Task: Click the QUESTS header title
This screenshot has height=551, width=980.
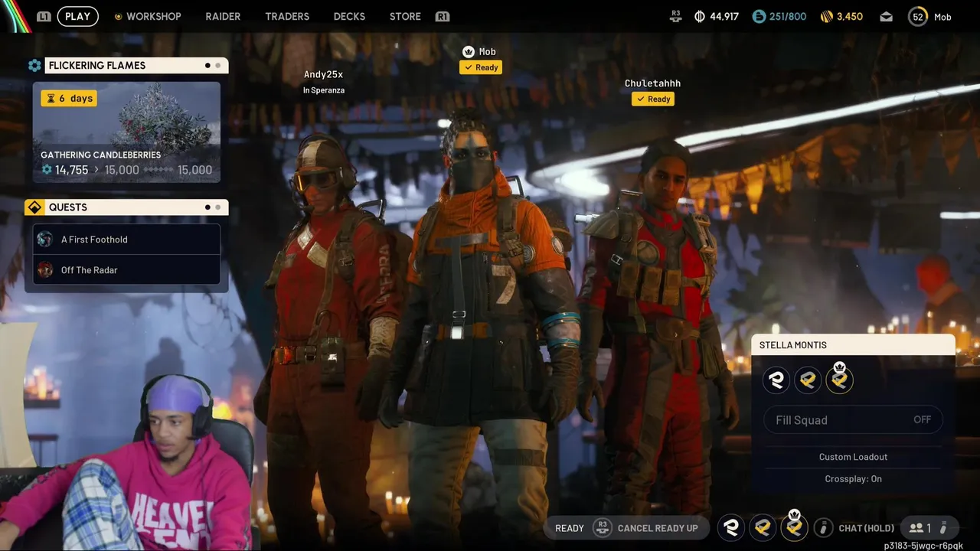Action: point(68,207)
